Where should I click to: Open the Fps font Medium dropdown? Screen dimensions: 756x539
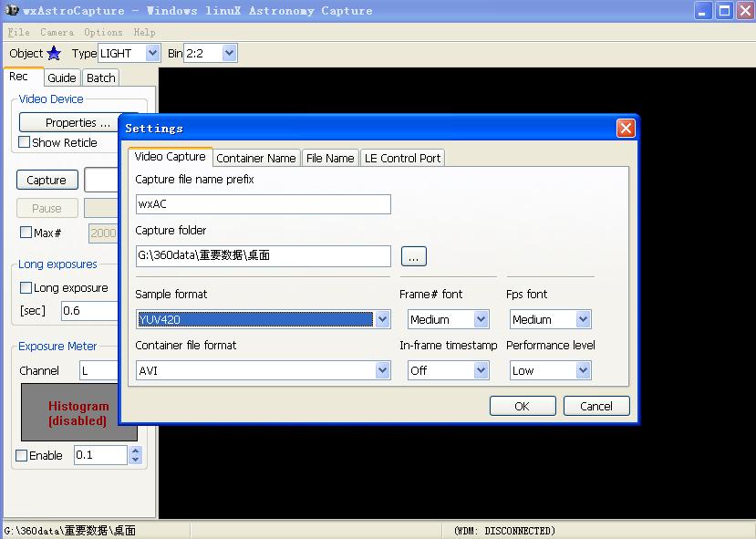(x=583, y=319)
